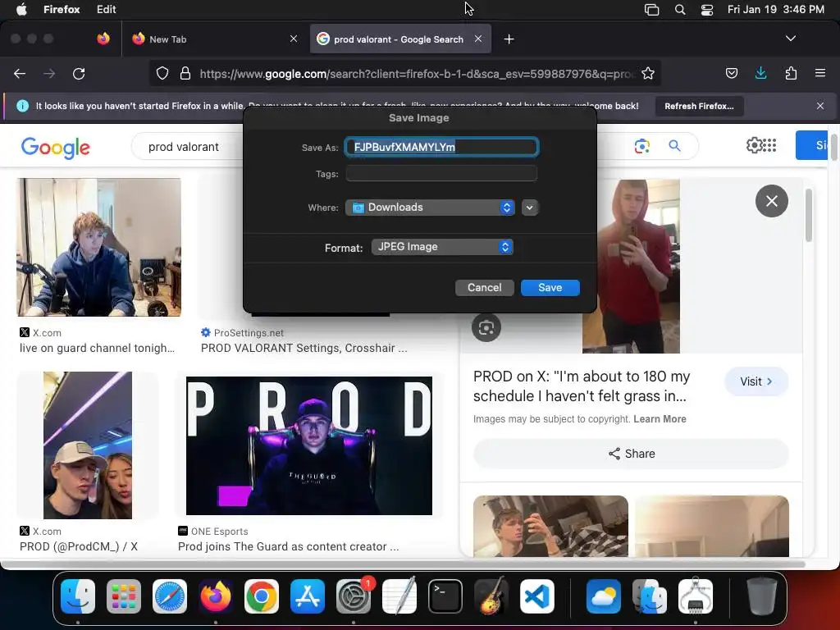
Task: Launch Safari from the dock
Action: [170, 596]
